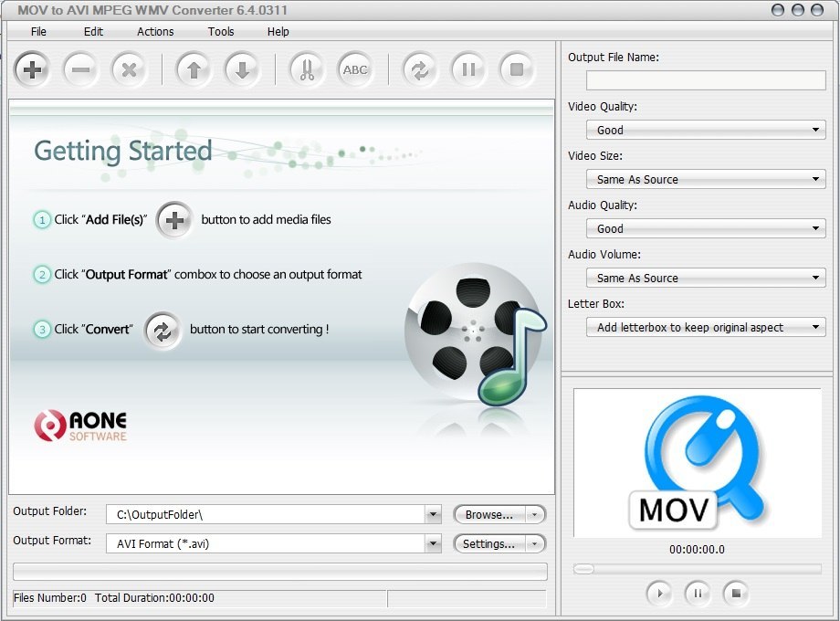Play the preview video
Image resolution: width=840 pixels, height=621 pixels.
[x=659, y=594]
